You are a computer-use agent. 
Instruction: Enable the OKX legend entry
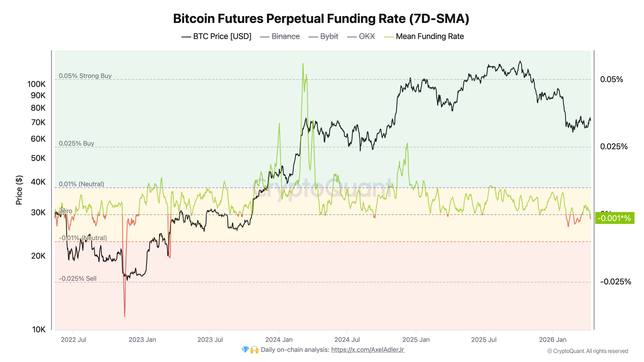(367, 37)
